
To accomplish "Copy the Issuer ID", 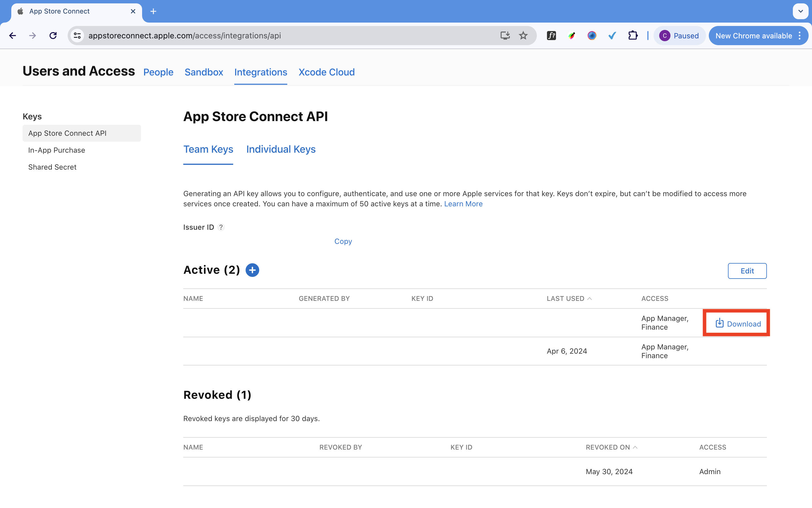I will pos(343,241).
